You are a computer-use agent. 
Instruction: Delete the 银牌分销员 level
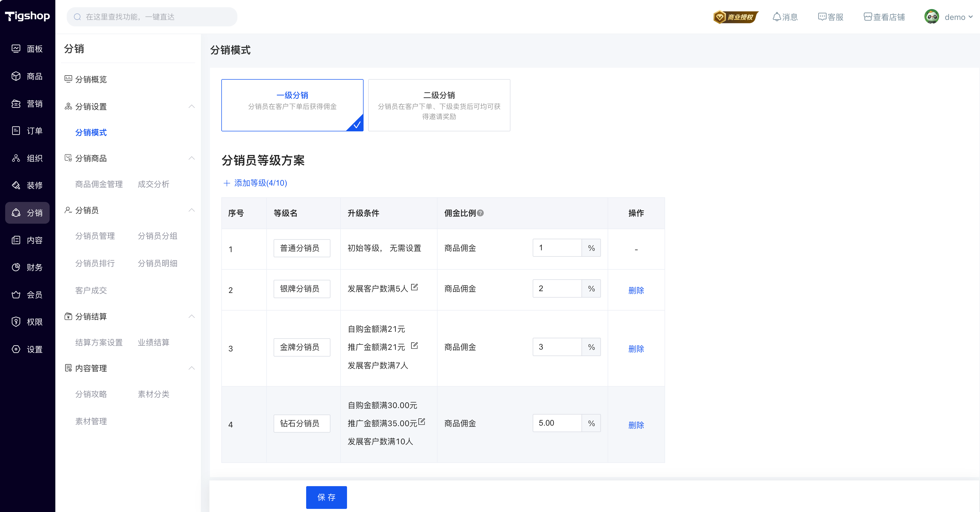pyautogui.click(x=636, y=290)
